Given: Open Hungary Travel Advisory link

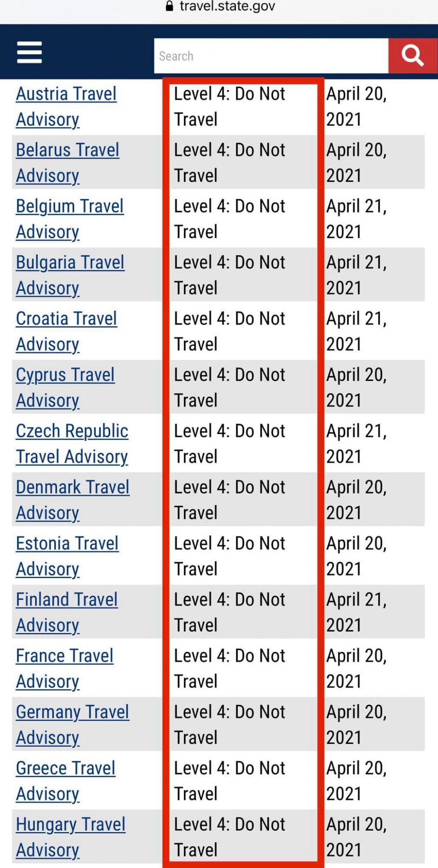Looking at the screenshot, I should point(71,825).
